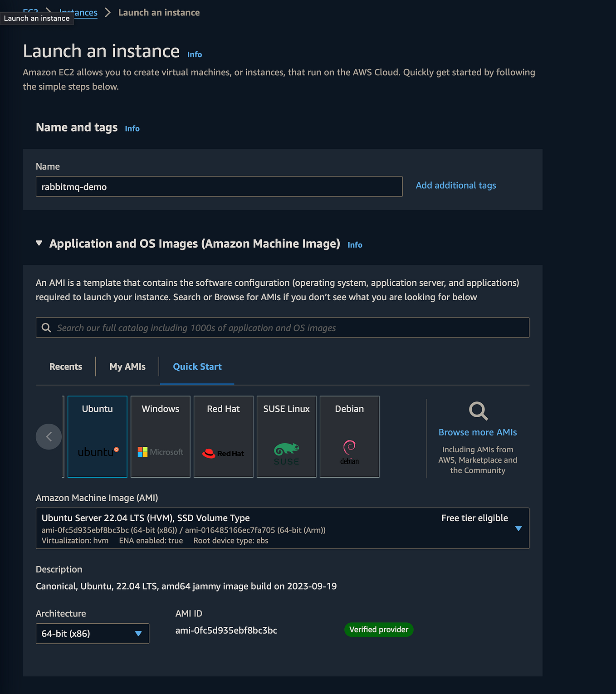Viewport: 616px width, 694px height.
Task: Focus the AMI catalog search field
Action: tap(283, 327)
